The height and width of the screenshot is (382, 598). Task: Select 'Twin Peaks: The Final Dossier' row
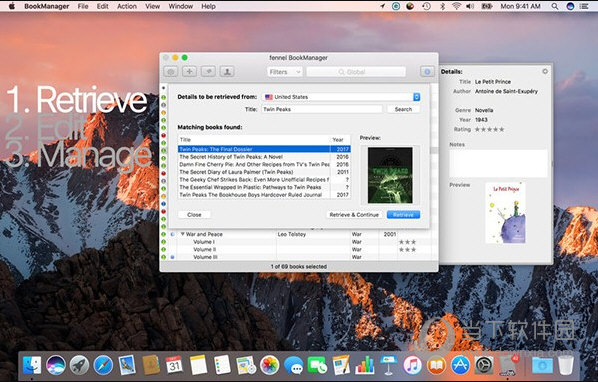point(264,149)
